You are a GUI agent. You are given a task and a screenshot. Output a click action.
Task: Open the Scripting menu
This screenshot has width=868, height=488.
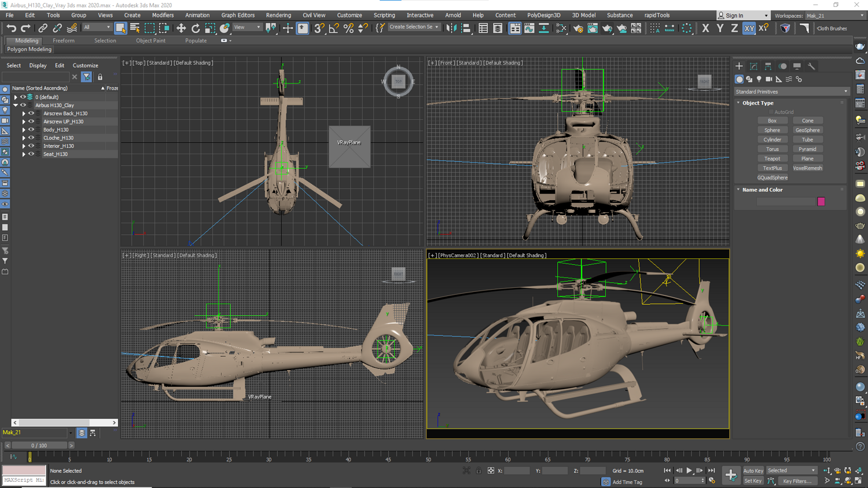(x=384, y=16)
